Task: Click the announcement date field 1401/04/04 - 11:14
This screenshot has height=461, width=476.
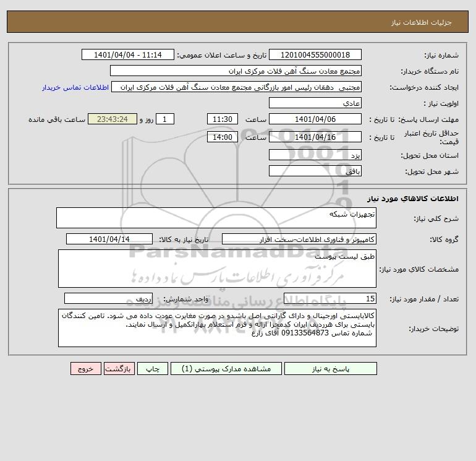Action: pyautogui.click(x=128, y=54)
